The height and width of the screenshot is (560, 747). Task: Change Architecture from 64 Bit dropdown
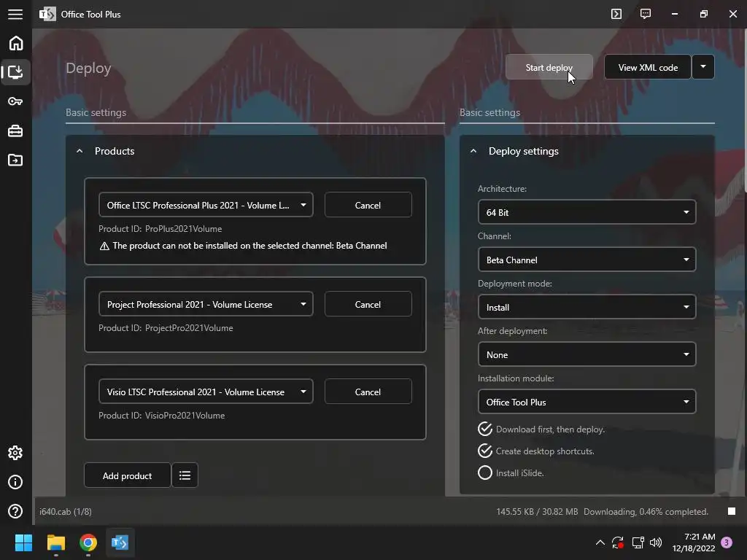(587, 212)
